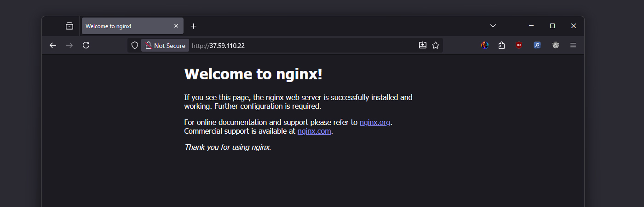The width and height of the screenshot is (644, 207).
Task: Open a new tab with the plus button
Action: pyautogui.click(x=194, y=26)
